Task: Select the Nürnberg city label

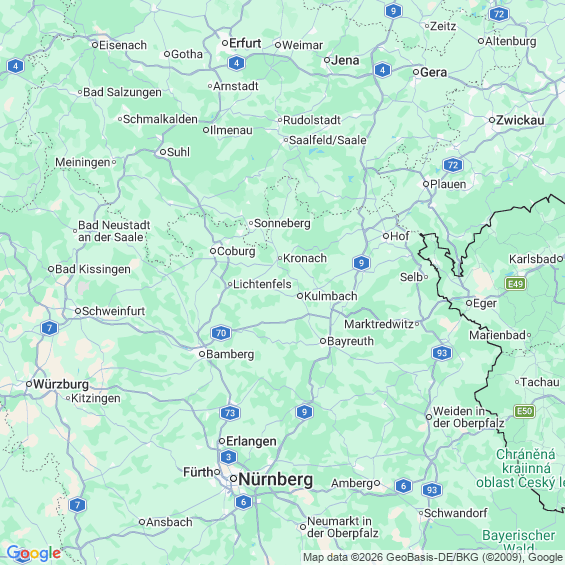Action: coord(276,480)
